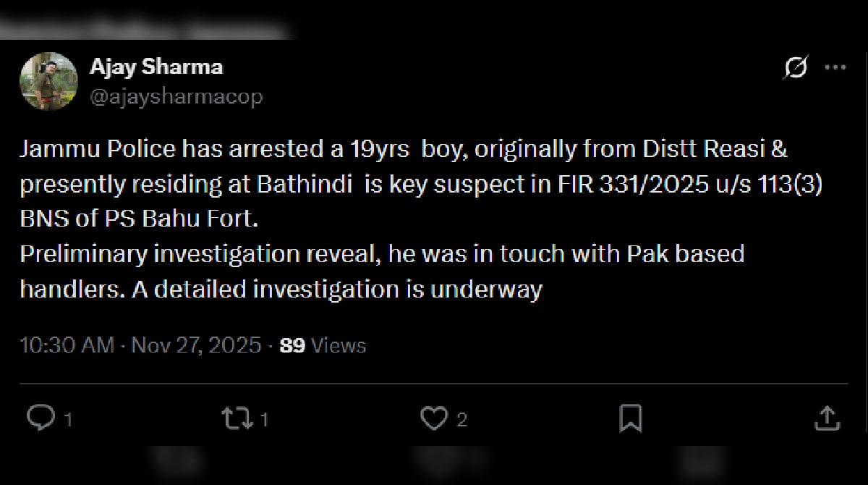Click Ajay Sharma's profile picture
The width and height of the screenshot is (868, 485).
click(49, 80)
